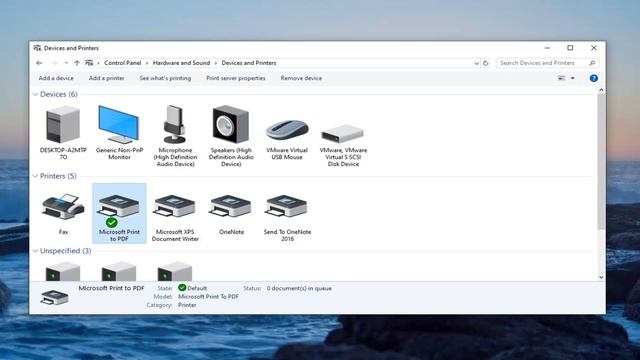Select the first Unspecified device icon
Screen dimensions: 640x360
pyautogui.click(x=63, y=271)
